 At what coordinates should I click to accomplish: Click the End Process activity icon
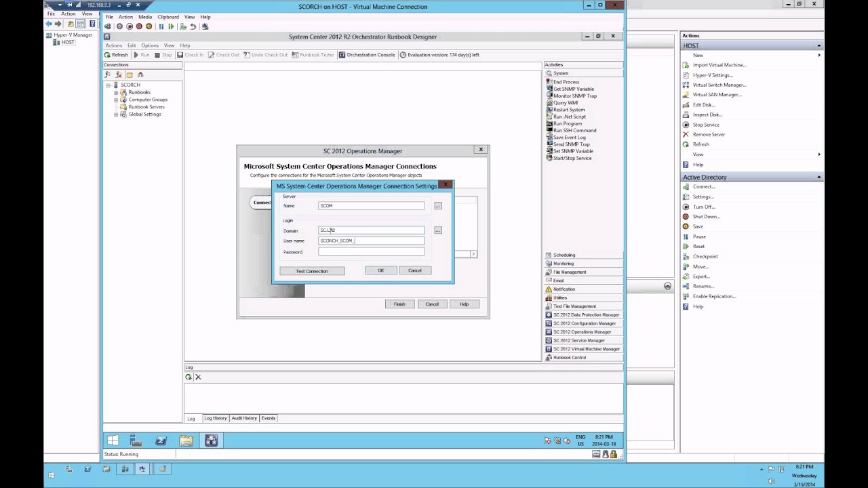pos(549,82)
